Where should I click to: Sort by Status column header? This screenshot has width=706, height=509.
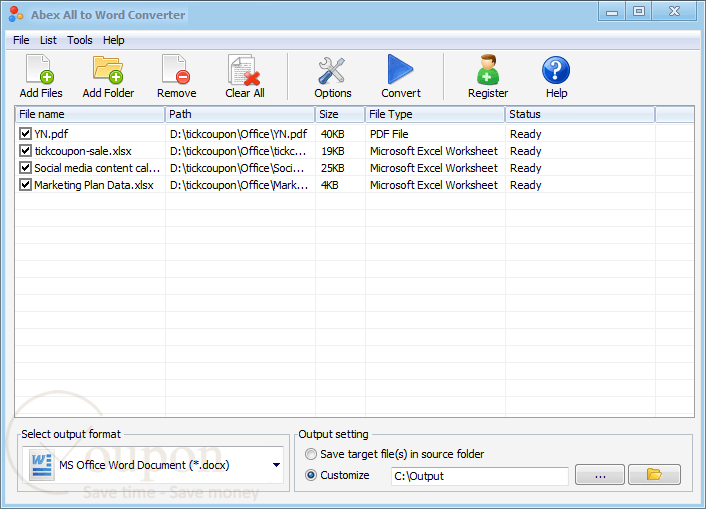[580, 114]
